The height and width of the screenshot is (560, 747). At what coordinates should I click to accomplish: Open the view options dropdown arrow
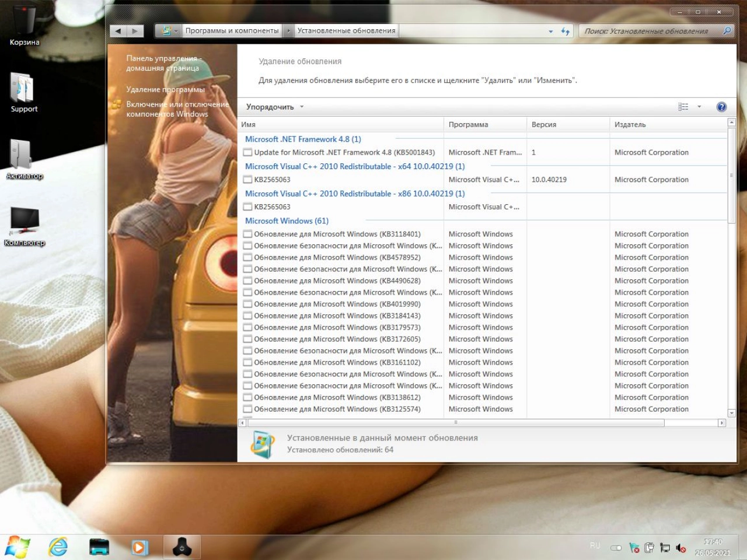click(x=699, y=107)
